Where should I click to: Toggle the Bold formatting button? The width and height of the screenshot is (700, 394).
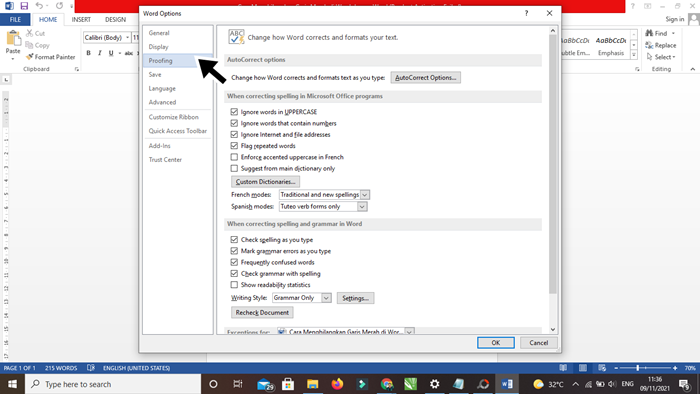(88, 53)
